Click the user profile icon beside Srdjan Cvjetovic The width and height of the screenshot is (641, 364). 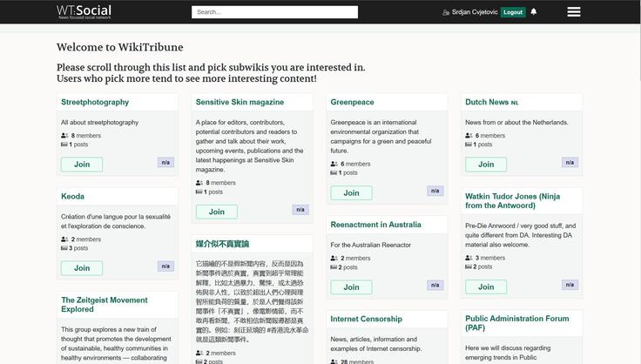click(x=446, y=12)
